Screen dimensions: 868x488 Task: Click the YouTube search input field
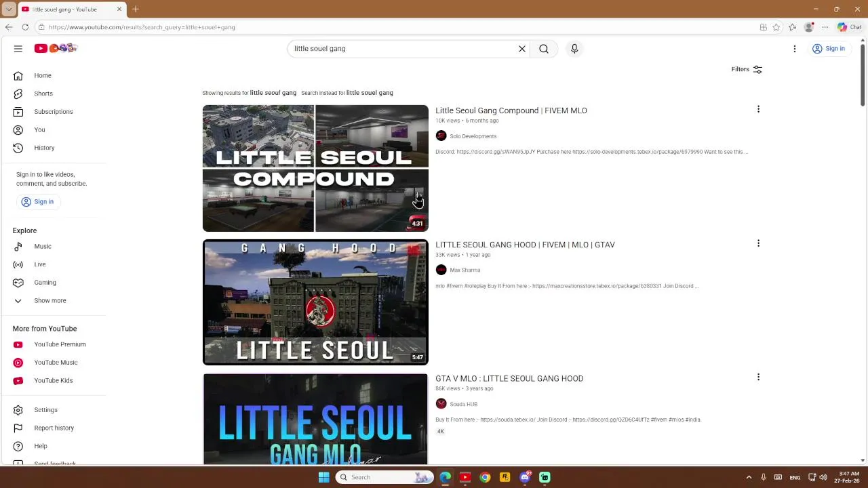401,49
